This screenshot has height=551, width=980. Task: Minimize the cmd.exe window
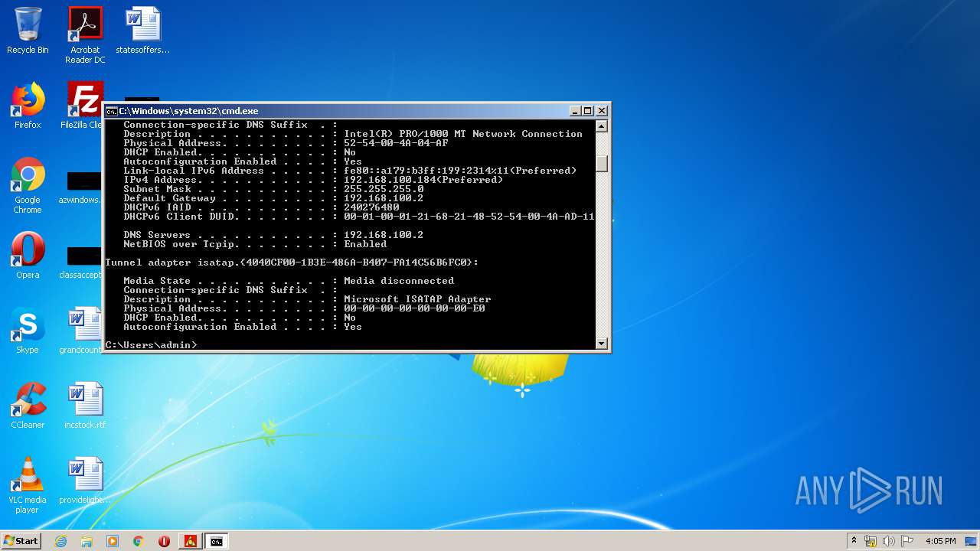575,111
